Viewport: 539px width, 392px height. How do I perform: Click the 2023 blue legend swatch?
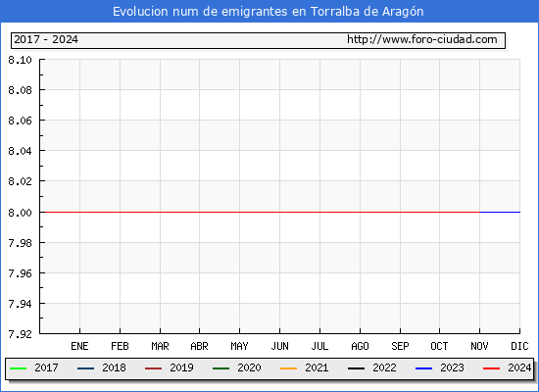click(423, 368)
